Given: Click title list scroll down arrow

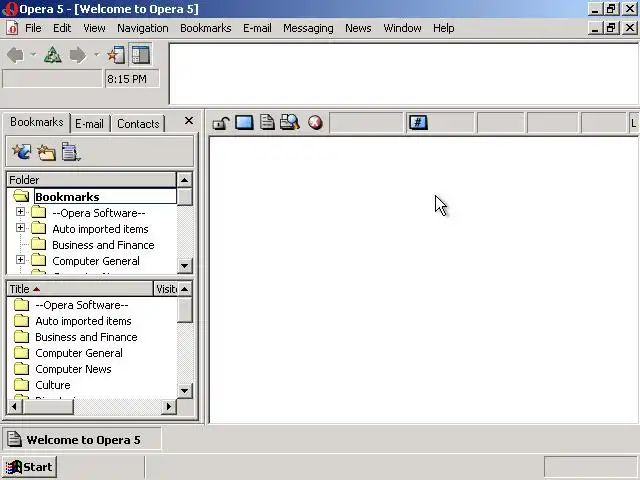Looking at the screenshot, I should (184, 391).
